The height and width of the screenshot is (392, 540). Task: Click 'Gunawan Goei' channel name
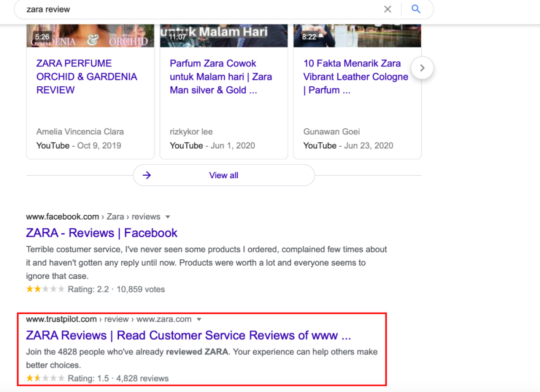[331, 132]
